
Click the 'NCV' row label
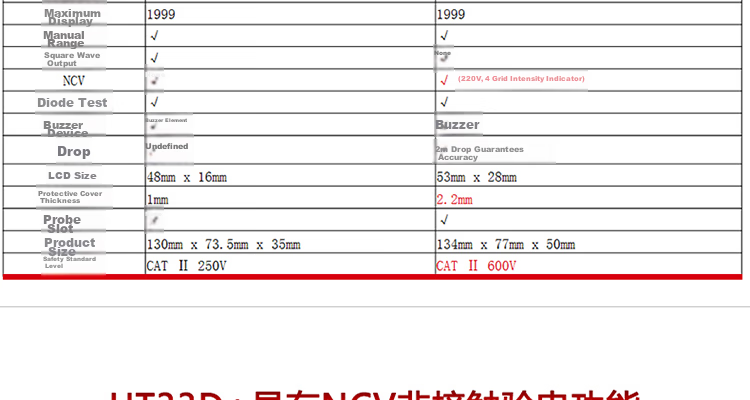tap(74, 80)
